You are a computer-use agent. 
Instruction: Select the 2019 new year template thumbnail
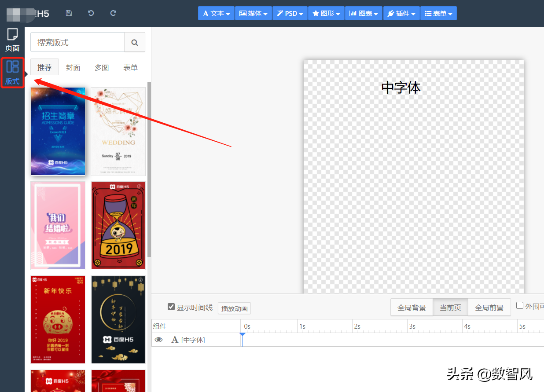[x=118, y=225]
